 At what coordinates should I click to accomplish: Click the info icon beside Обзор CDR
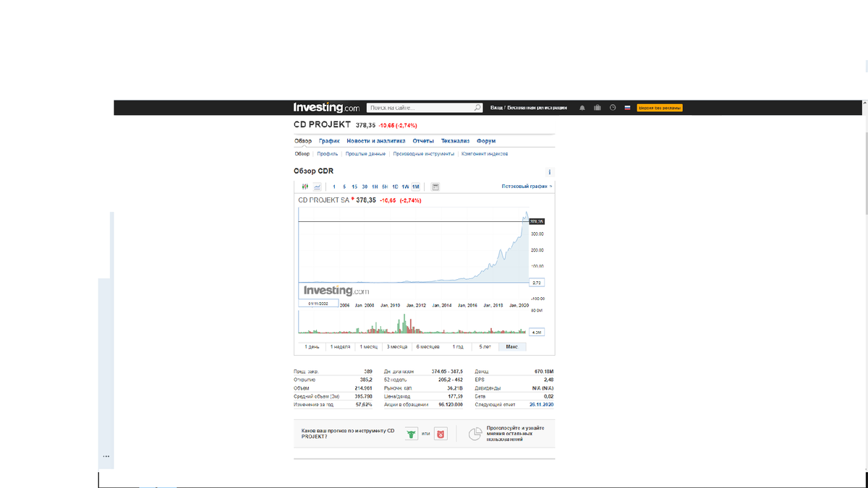click(550, 172)
